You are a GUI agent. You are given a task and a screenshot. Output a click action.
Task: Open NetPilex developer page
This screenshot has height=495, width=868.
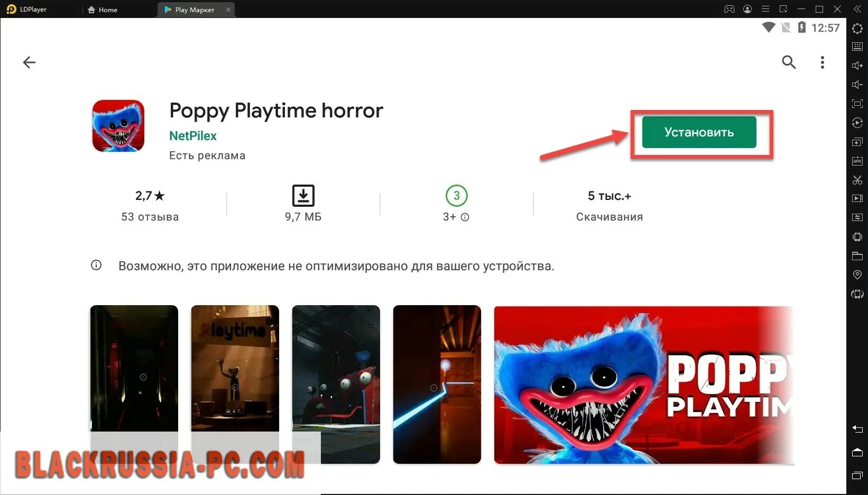(x=193, y=136)
